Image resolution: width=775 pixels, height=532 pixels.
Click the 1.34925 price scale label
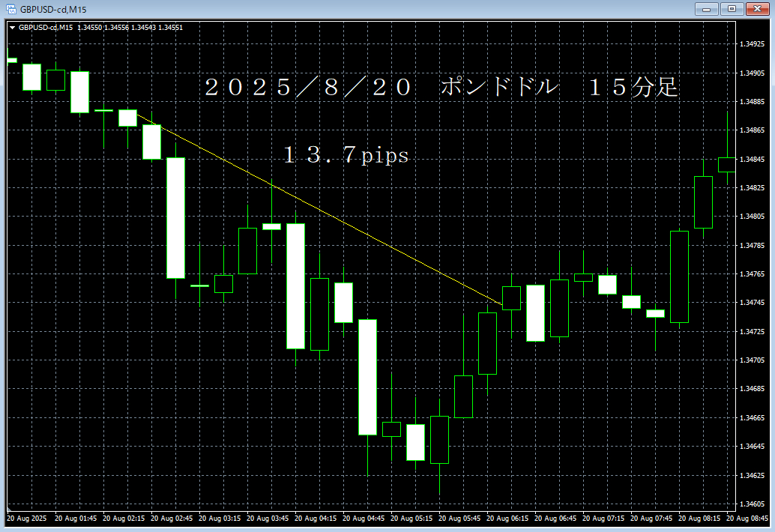[x=752, y=44]
